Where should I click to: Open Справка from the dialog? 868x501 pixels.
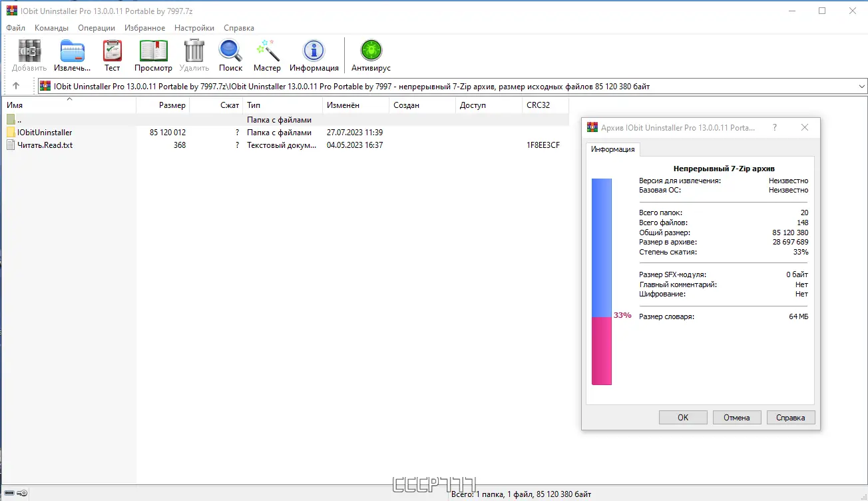tap(791, 416)
